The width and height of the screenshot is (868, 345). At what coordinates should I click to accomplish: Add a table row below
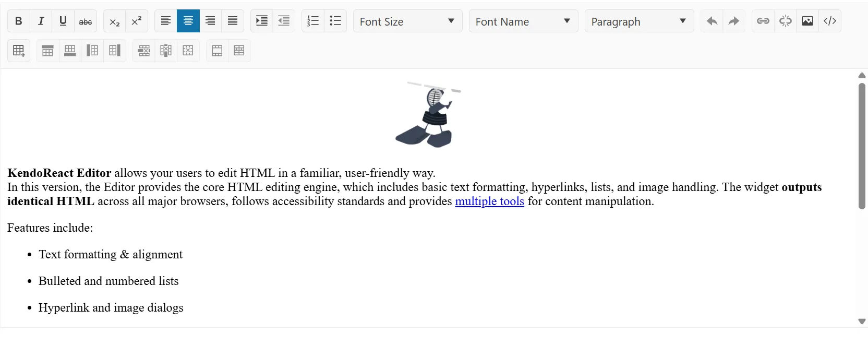(x=70, y=51)
